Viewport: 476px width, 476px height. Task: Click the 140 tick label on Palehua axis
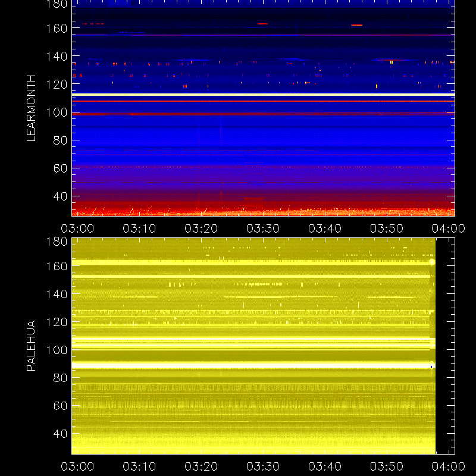tap(57, 294)
